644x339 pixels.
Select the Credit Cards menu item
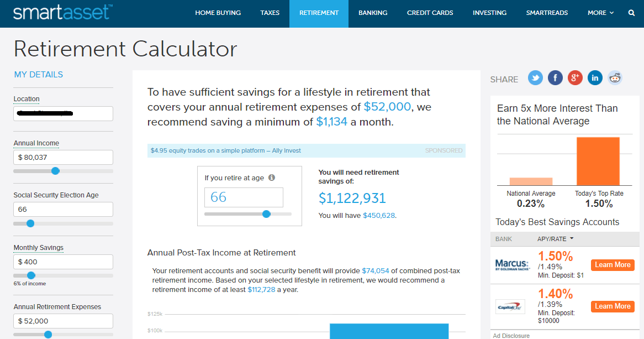click(430, 13)
